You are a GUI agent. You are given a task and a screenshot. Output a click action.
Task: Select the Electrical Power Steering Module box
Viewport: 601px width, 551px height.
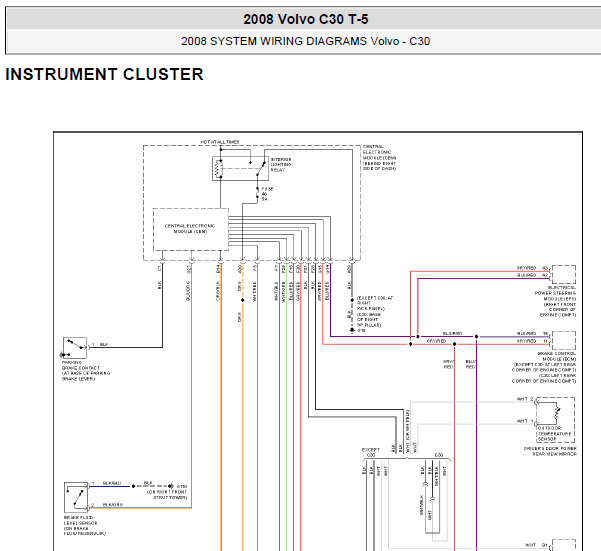pos(564,274)
